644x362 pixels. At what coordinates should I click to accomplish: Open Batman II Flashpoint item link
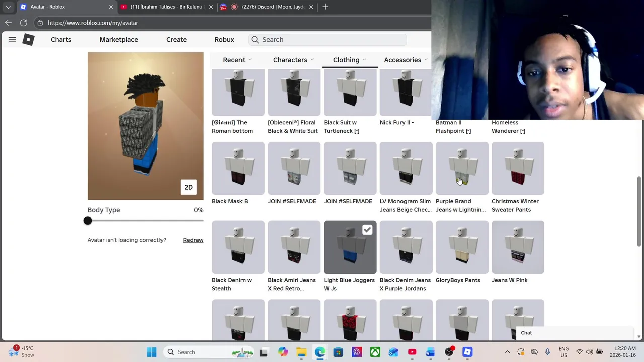(x=453, y=127)
